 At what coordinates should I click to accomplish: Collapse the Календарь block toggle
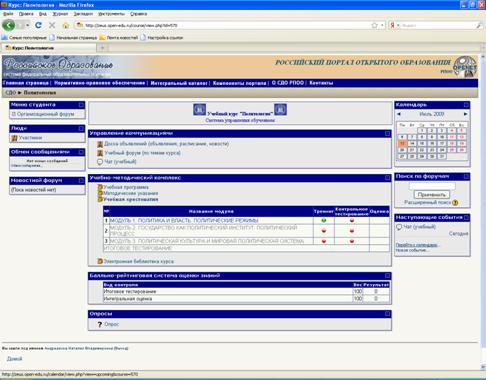[466, 105]
